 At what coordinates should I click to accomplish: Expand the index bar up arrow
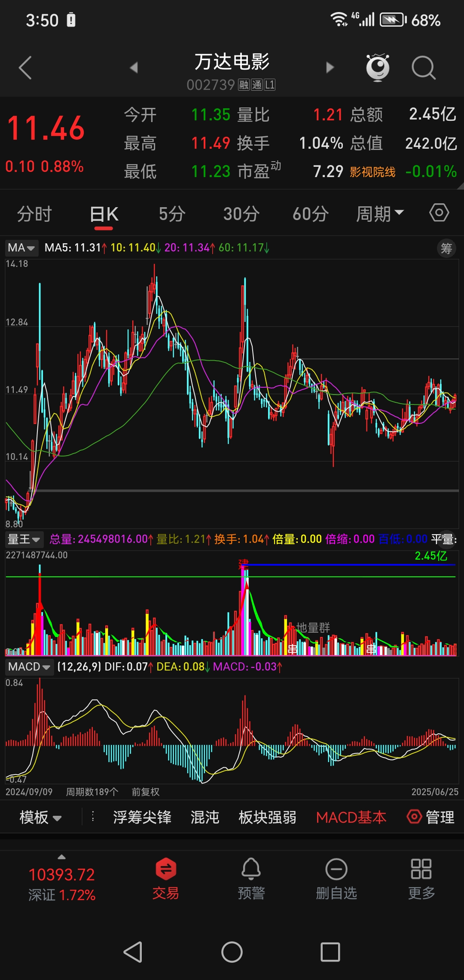(62, 857)
